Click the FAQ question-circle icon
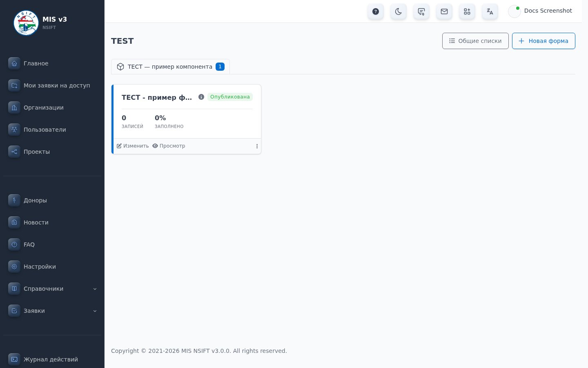 [14, 245]
